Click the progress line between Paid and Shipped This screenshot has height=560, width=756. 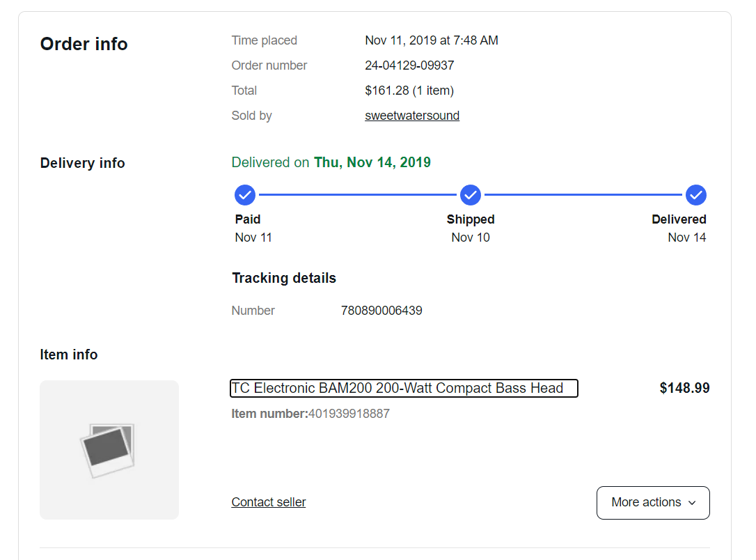358,195
